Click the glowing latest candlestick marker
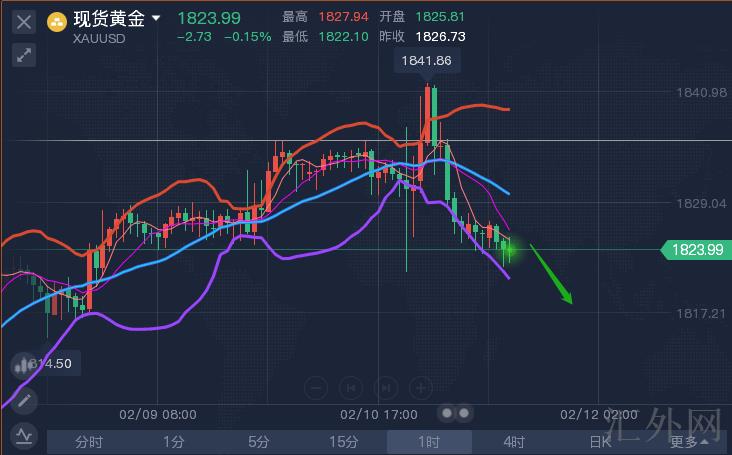732x455 pixels. coord(511,250)
